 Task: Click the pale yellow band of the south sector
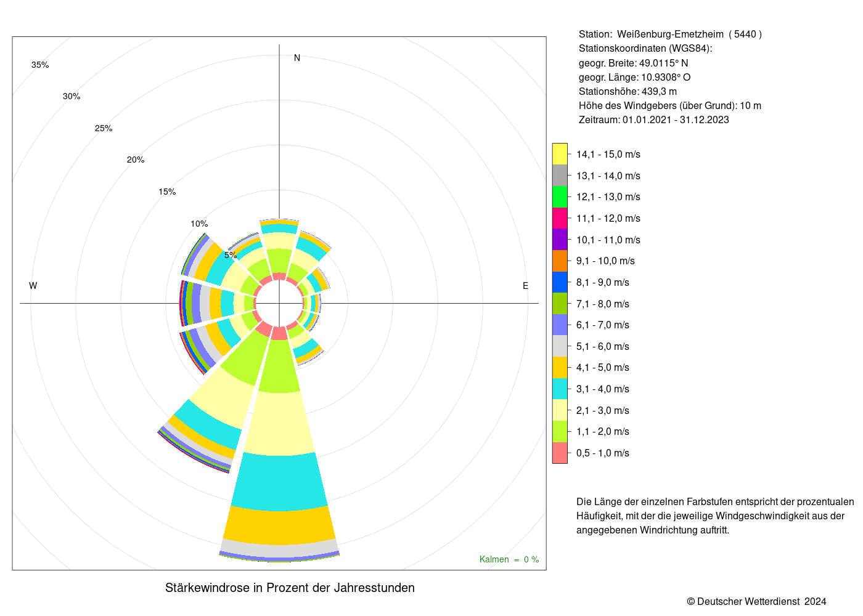[x=279, y=424]
